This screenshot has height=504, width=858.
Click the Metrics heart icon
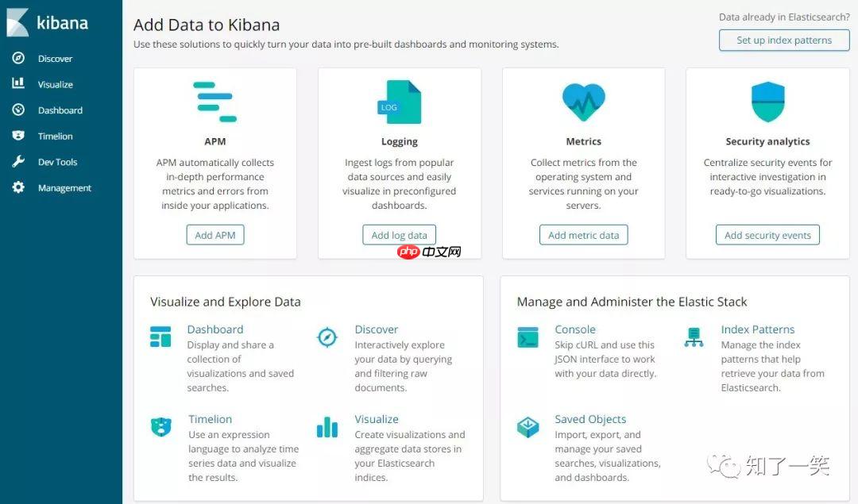[583, 102]
